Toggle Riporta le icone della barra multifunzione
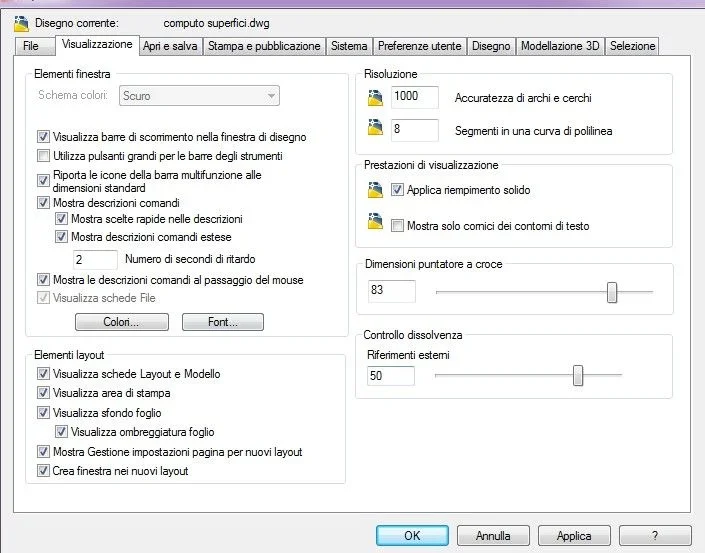This screenshot has width=705, height=553. click(x=43, y=181)
